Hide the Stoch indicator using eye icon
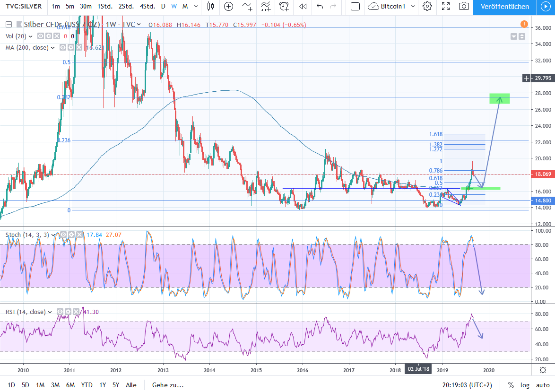The image size is (555, 392). tap(63, 235)
